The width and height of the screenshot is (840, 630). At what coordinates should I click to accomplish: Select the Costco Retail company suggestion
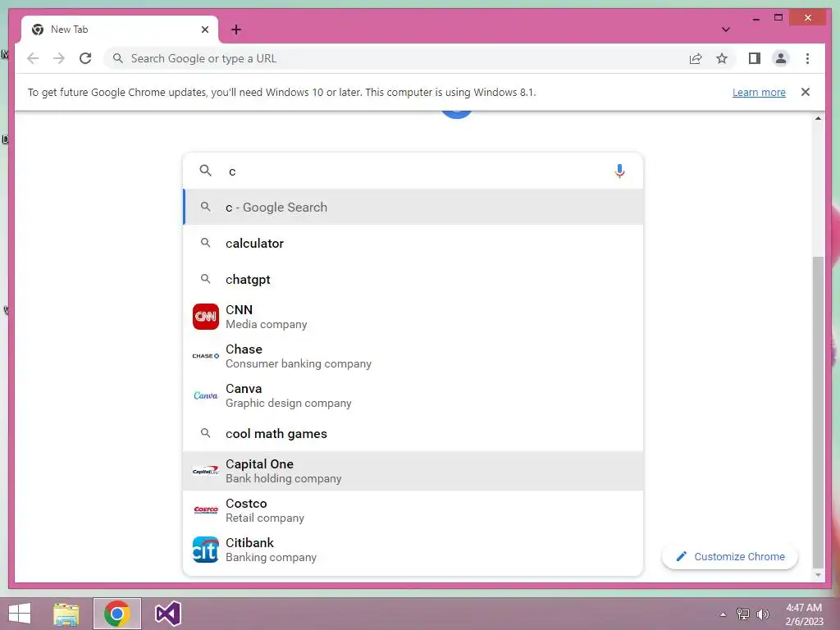pos(413,510)
